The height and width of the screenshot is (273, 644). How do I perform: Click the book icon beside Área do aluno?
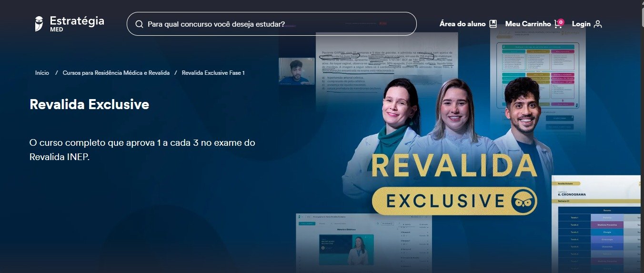pos(493,24)
